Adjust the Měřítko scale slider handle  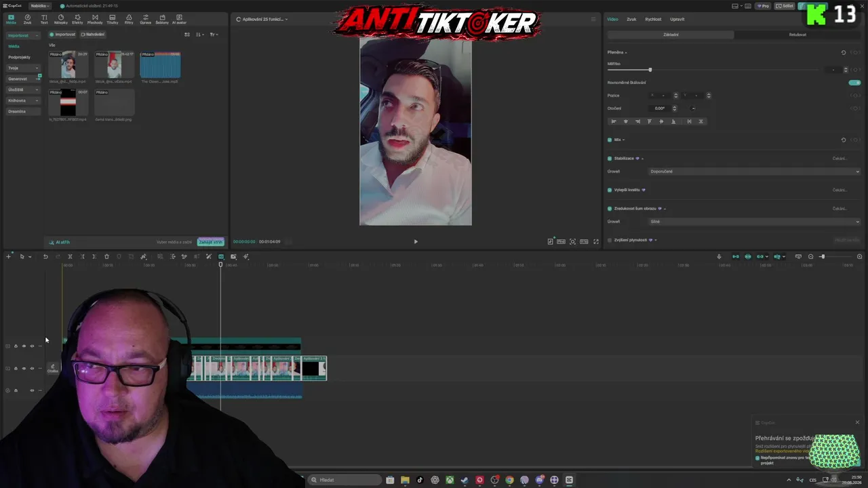click(650, 70)
